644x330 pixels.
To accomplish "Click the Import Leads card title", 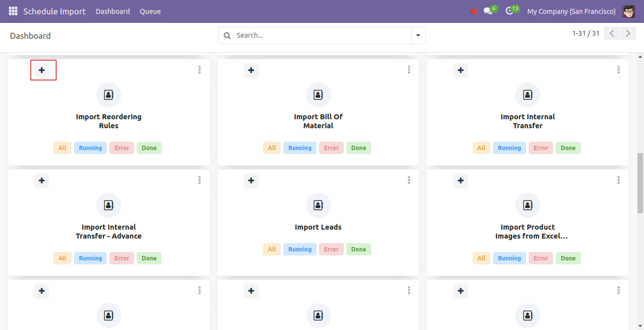I will point(319,227).
